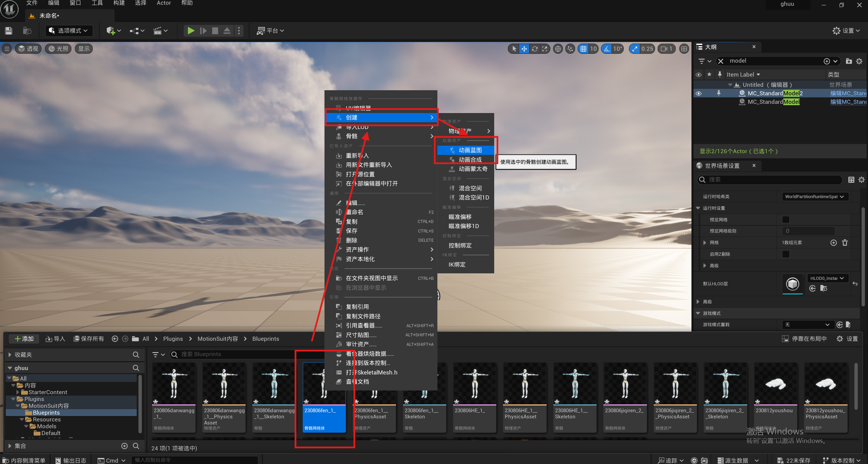The image size is (868, 464).
Task: Select the rotate gizmo tool in viewport
Action: click(x=535, y=49)
